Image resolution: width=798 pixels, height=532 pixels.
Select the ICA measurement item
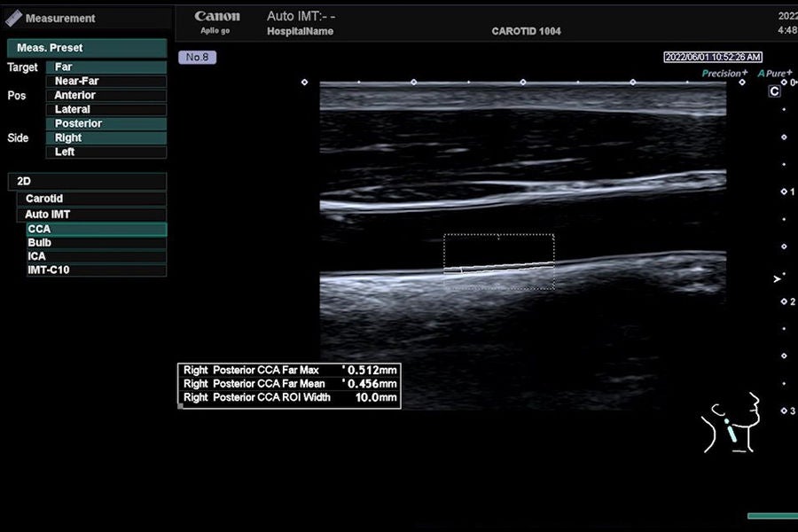pyautogui.click(x=97, y=256)
